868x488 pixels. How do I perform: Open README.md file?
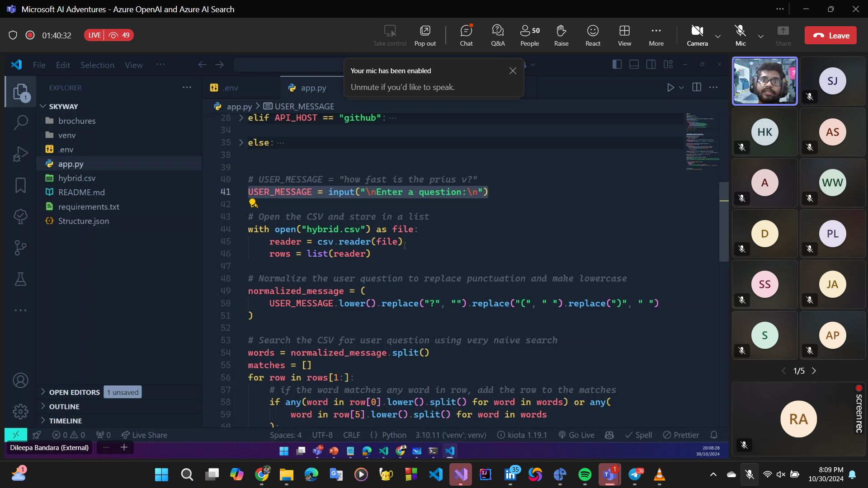click(81, 192)
